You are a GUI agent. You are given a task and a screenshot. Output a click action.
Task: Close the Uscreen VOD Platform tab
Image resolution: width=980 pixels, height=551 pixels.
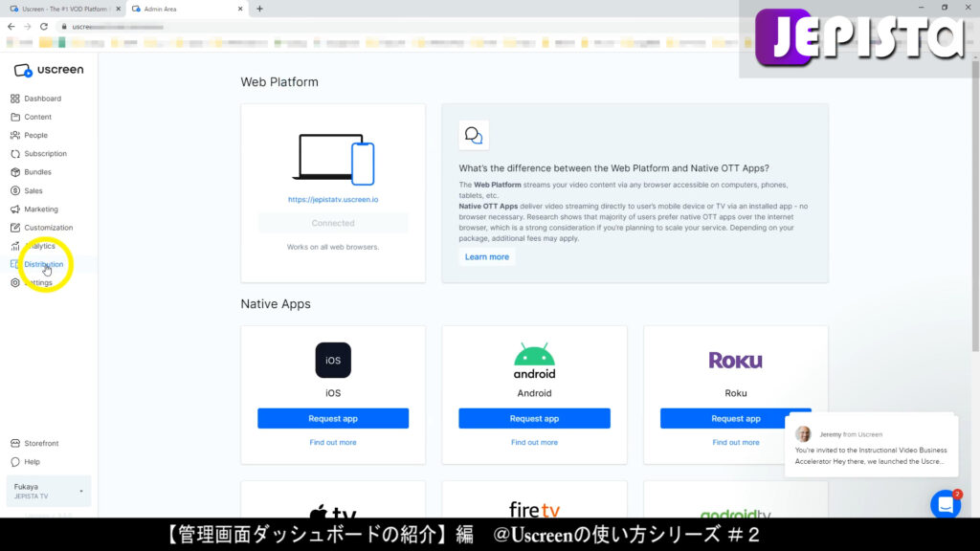click(x=118, y=9)
